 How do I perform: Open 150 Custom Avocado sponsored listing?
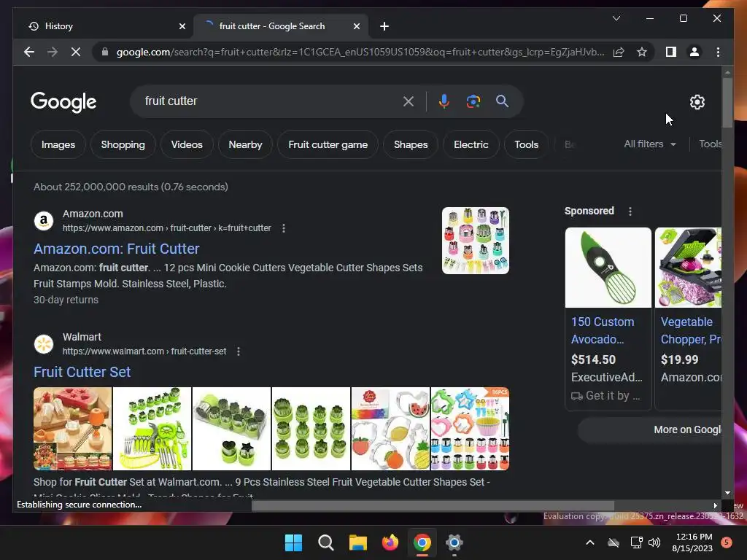[603, 330]
